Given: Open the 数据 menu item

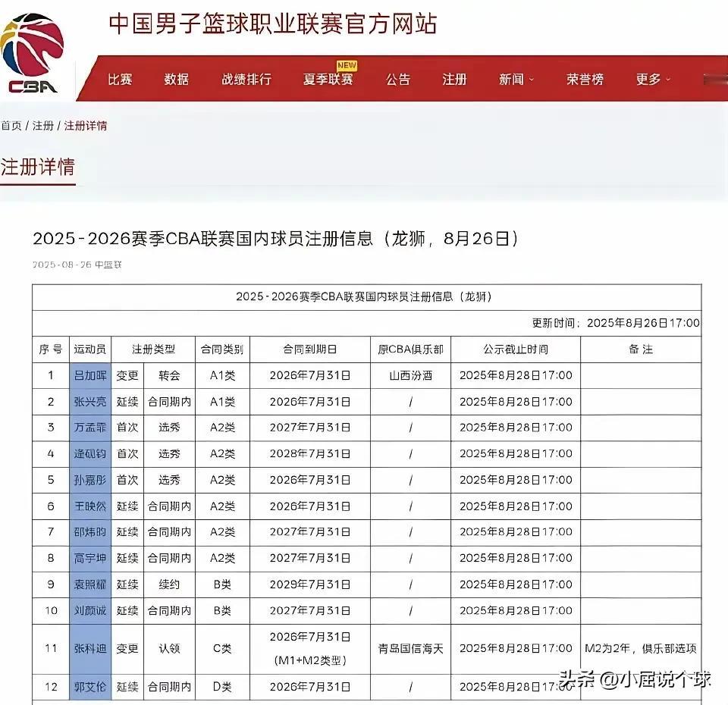Looking at the screenshot, I should coord(177,80).
